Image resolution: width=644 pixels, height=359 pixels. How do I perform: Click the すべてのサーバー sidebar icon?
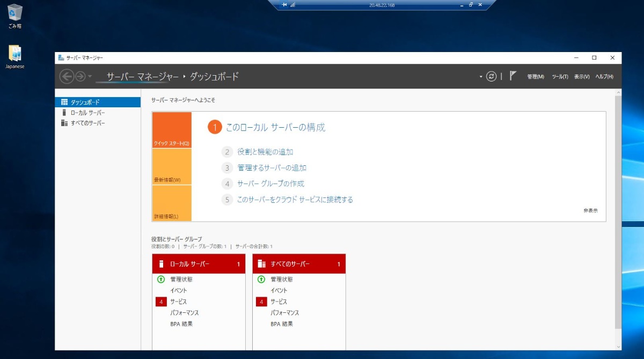pos(64,123)
